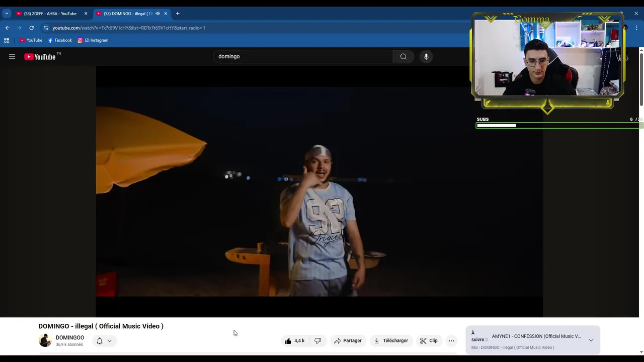Open the YouTube bookmark

31,40
